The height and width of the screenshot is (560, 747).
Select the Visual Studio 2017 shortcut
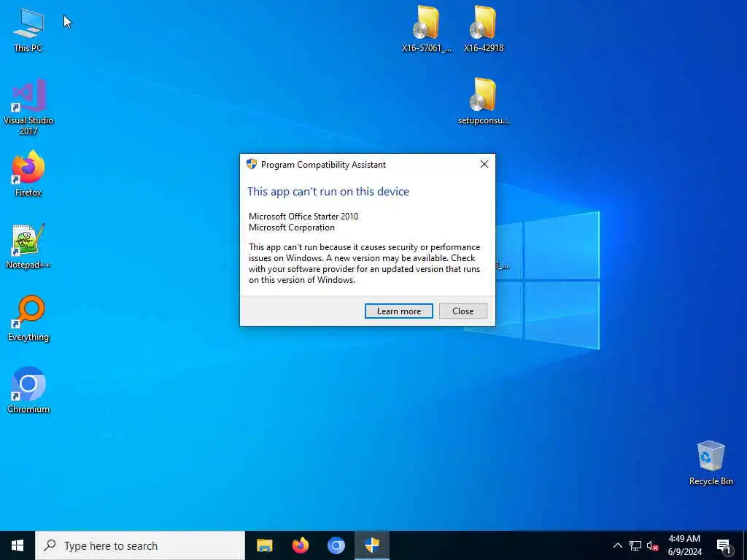[x=28, y=107]
